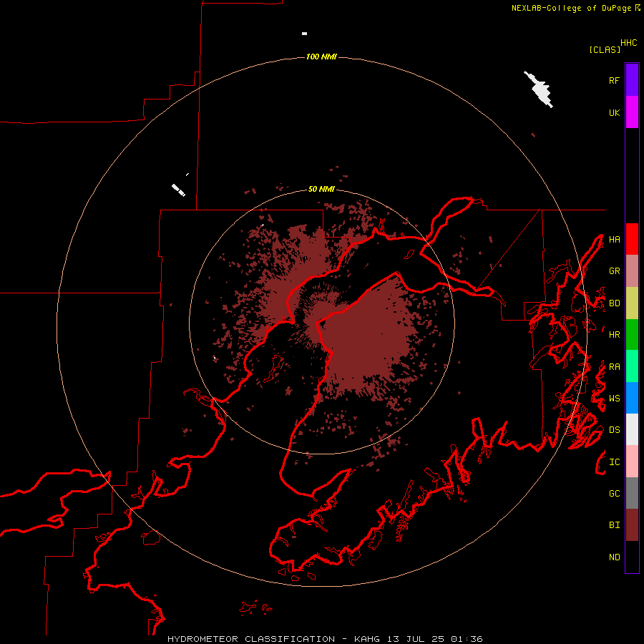Click the RF legend label
The width and height of the screenshot is (644, 644).
tap(614, 80)
